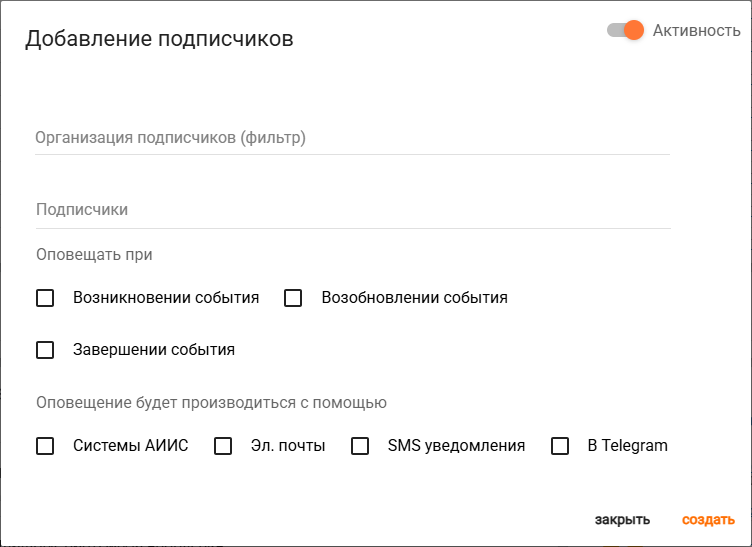Select the SMS уведомления checkbox
This screenshot has height=547, width=752.
(x=360, y=446)
